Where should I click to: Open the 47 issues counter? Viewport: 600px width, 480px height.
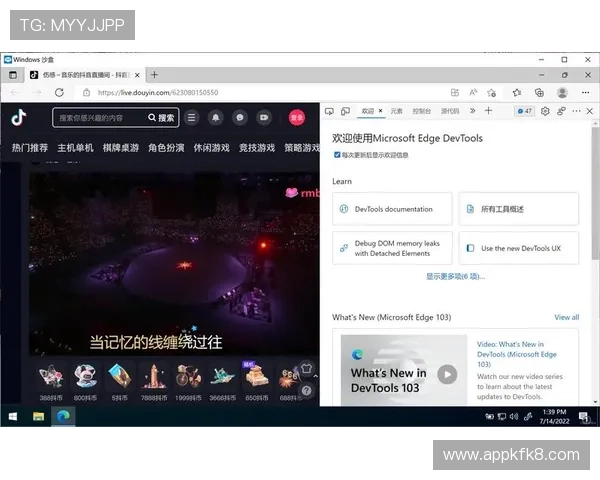(x=524, y=111)
